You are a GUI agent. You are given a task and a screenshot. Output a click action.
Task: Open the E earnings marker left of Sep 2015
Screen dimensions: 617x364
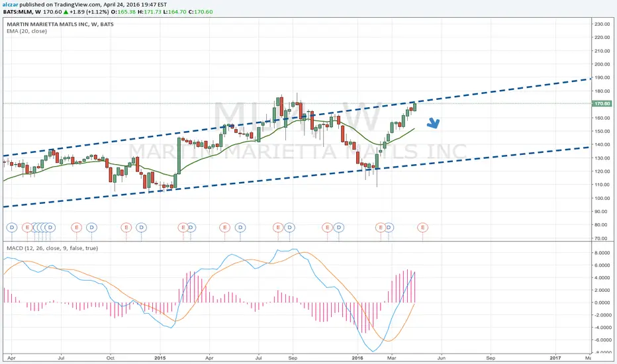pos(278,228)
